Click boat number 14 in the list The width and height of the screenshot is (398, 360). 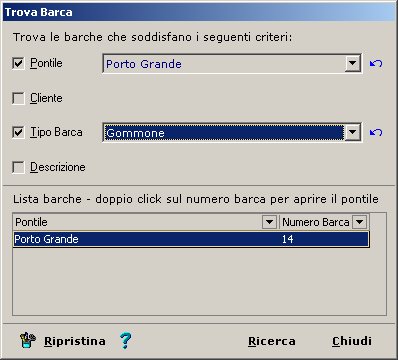pyautogui.click(x=287, y=239)
